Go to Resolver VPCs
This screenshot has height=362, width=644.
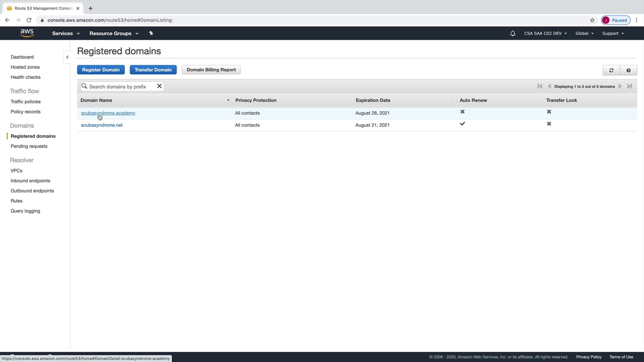coord(17,170)
